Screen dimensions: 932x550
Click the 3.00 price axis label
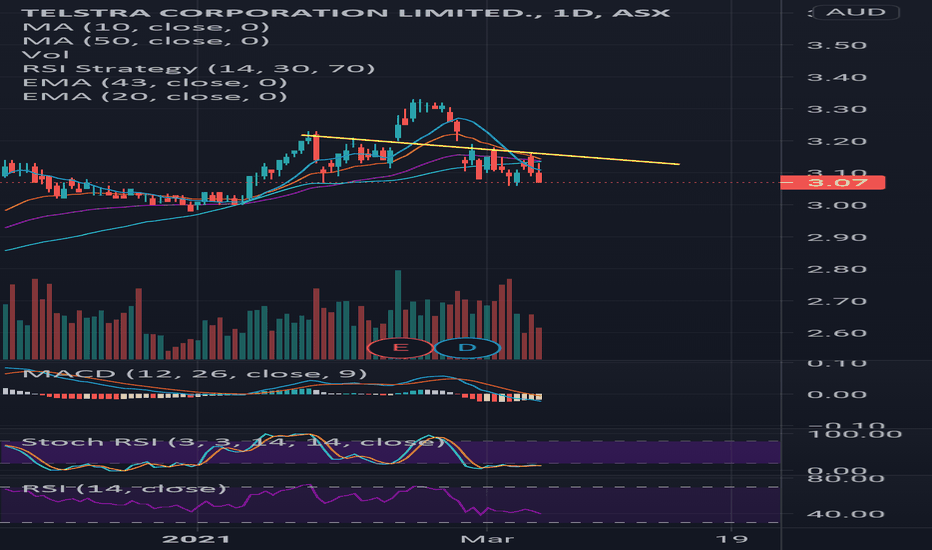(x=837, y=205)
